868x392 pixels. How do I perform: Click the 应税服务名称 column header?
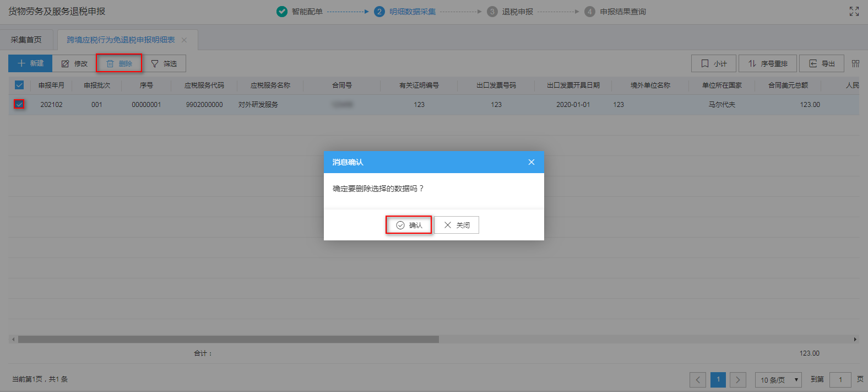(x=270, y=85)
